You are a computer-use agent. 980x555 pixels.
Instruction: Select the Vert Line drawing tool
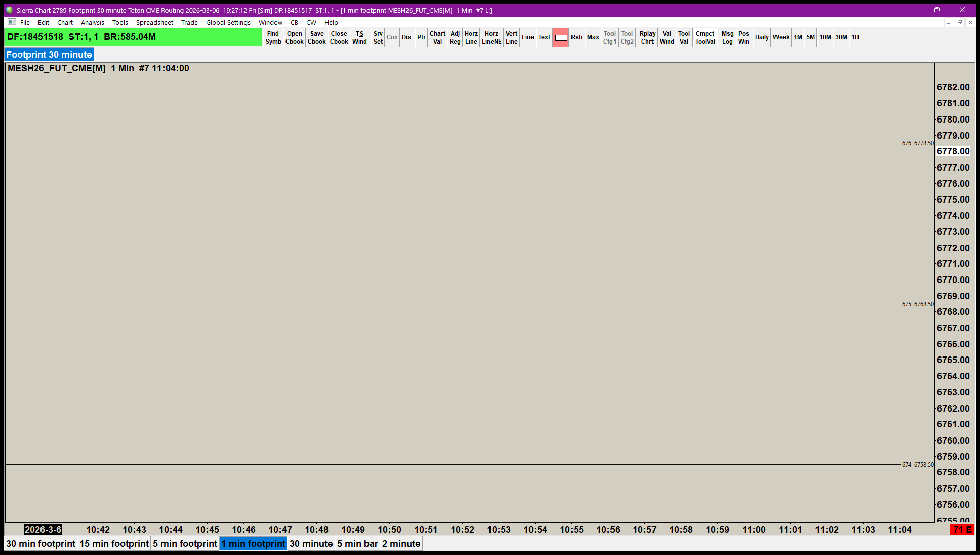coord(511,37)
